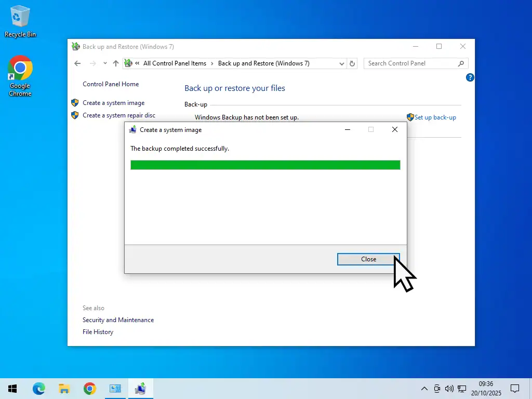Viewport: 532px width, 399px height.
Task: Close the Create a system image dialog
Action: pyautogui.click(x=368, y=259)
